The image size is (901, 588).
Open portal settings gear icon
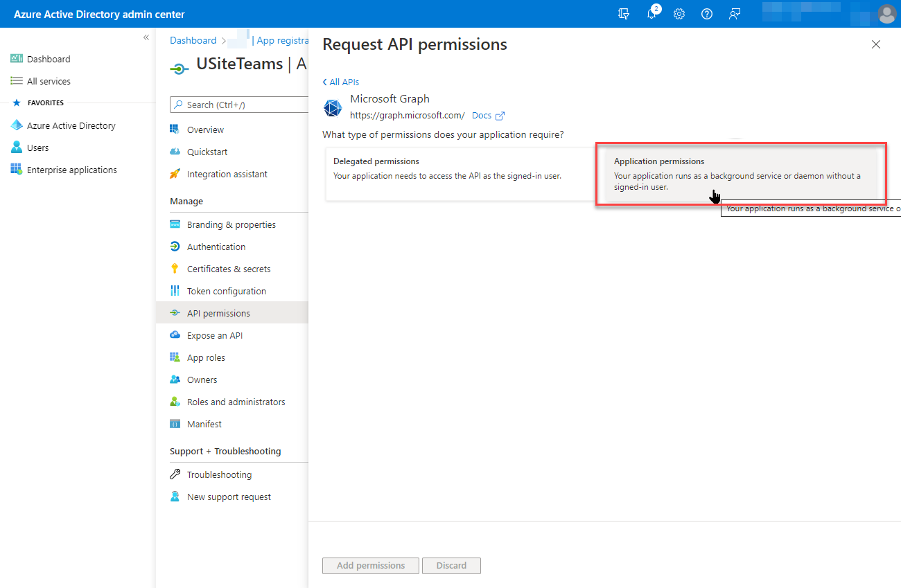[679, 14]
